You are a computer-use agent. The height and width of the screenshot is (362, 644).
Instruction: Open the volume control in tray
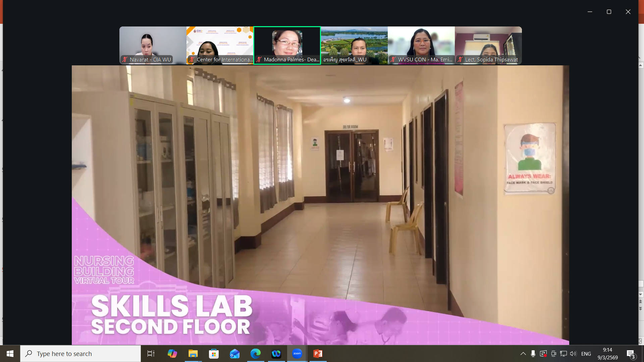[x=573, y=354]
